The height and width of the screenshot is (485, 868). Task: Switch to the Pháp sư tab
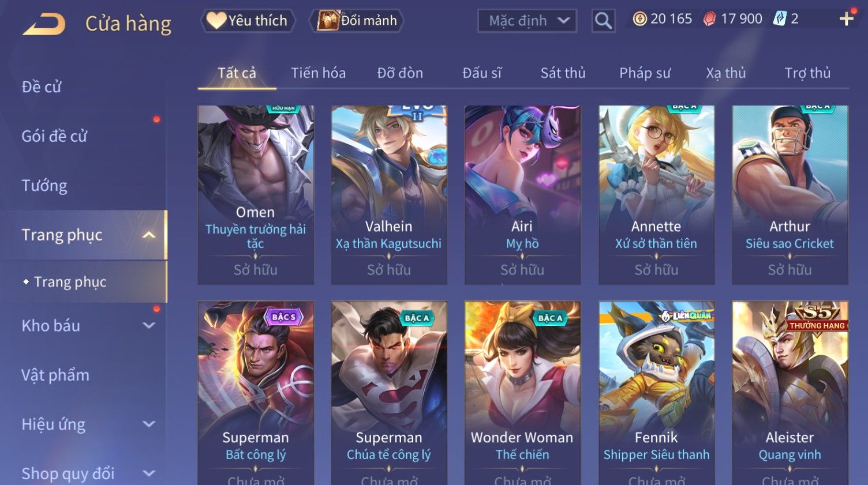[x=645, y=73]
